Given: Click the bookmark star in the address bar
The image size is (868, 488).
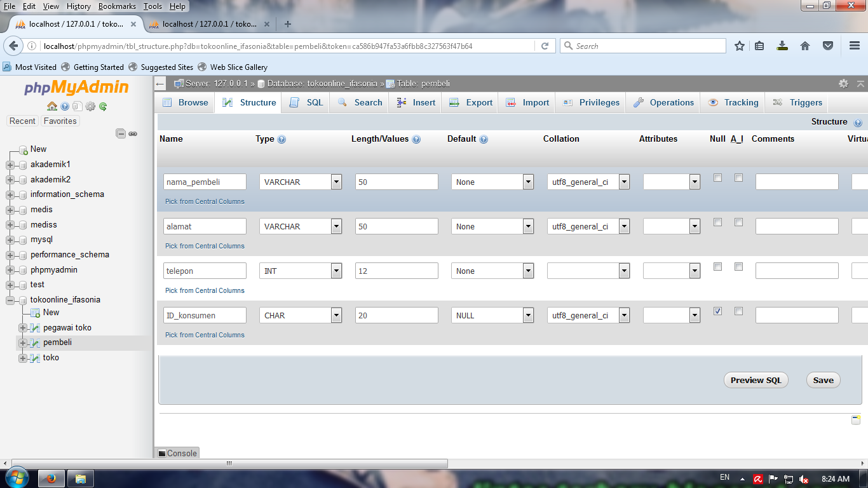Looking at the screenshot, I should click(x=738, y=46).
